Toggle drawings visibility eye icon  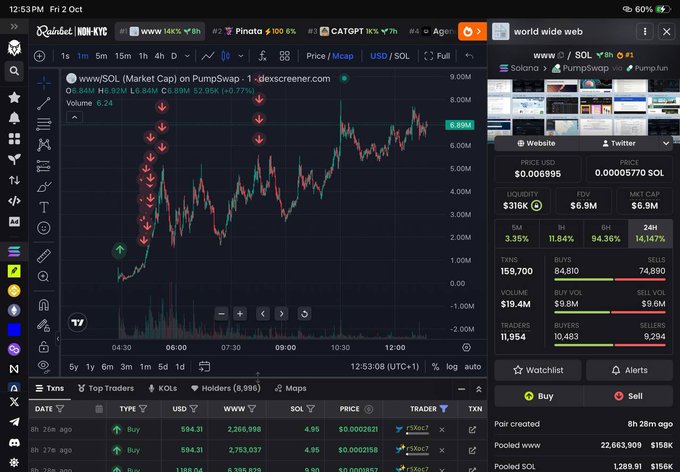[x=44, y=366]
